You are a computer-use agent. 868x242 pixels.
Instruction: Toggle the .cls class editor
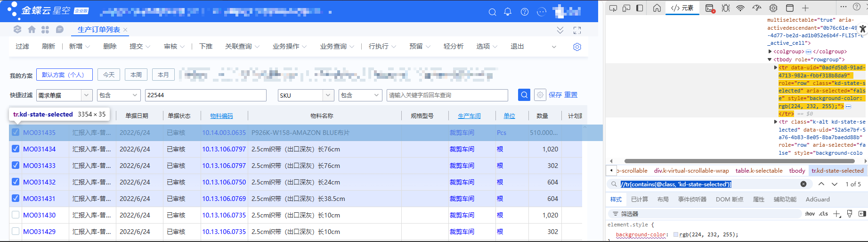click(823, 214)
